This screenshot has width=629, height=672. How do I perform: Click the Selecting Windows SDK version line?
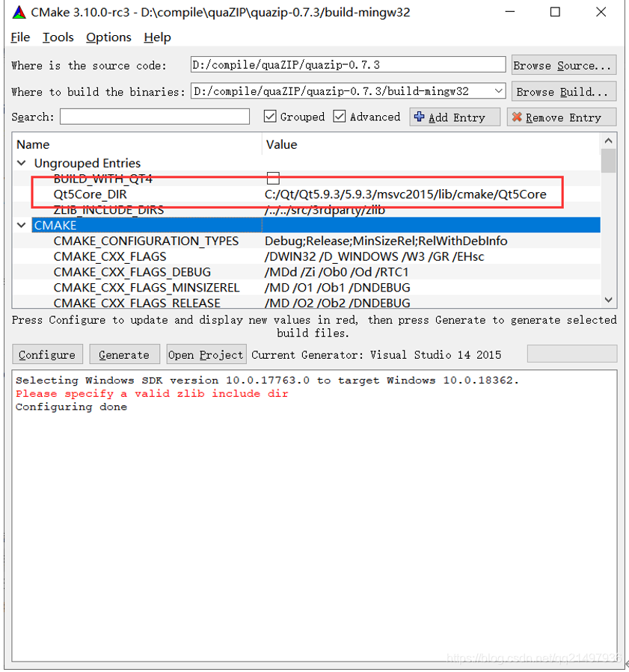[x=267, y=380]
